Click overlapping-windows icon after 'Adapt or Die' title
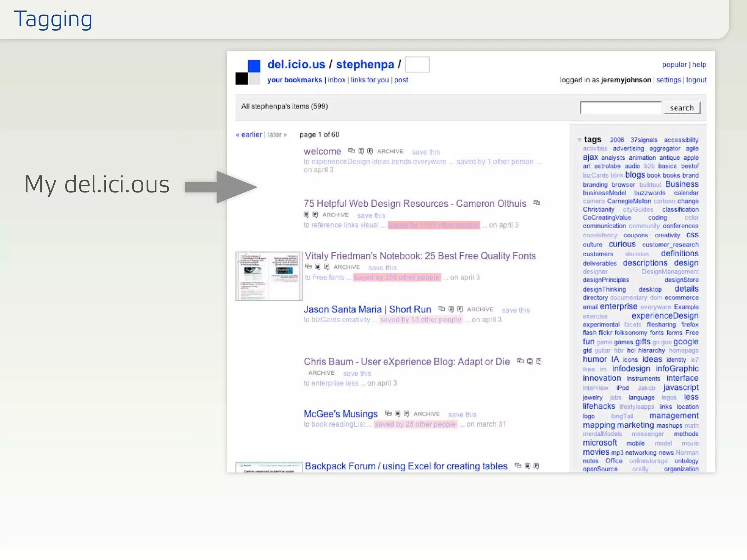 (520, 361)
